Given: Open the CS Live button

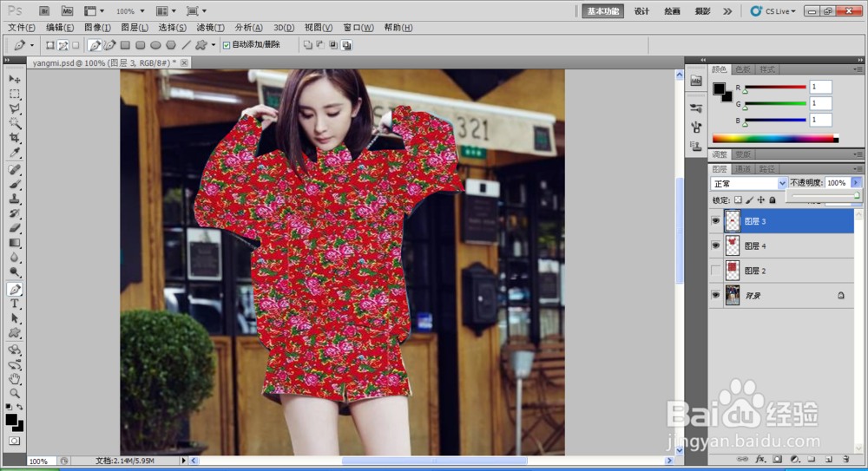Looking at the screenshot, I should [773, 11].
